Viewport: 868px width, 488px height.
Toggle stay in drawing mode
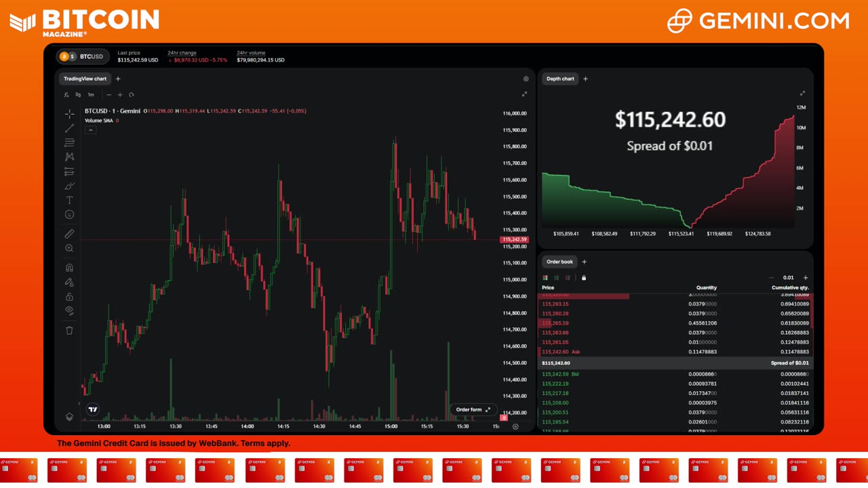(x=69, y=282)
